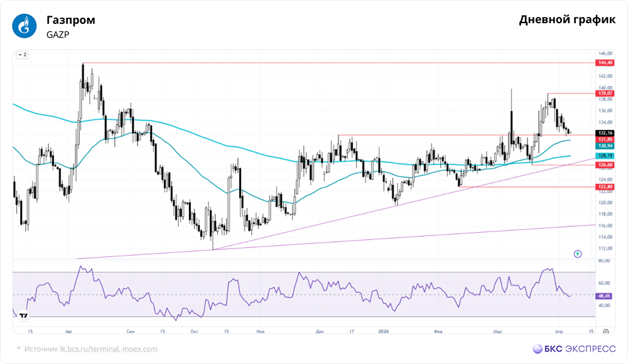
Task: Click the 139,07 red price label
Action: [605, 94]
